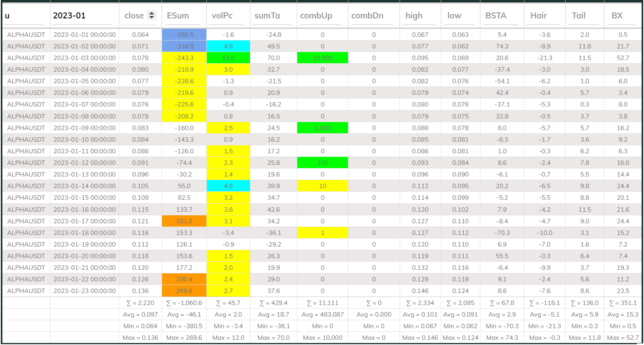Click the combDn column header

tap(367, 16)
